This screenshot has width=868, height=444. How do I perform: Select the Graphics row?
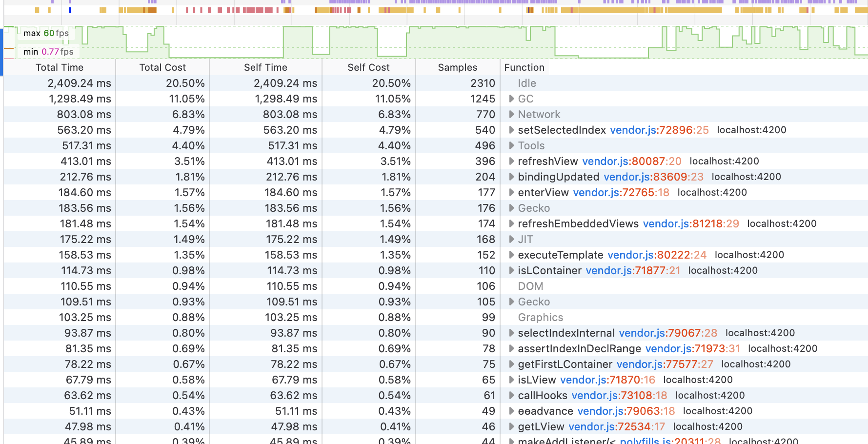(436, 317)
